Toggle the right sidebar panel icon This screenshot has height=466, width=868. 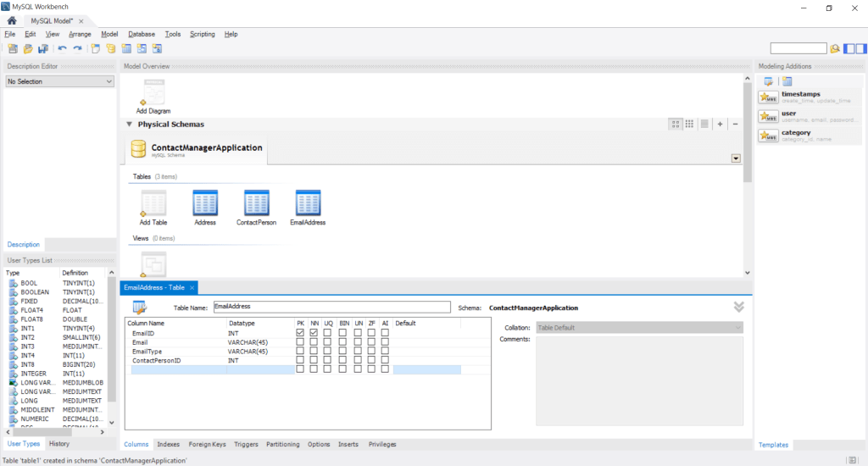point(861,48)
